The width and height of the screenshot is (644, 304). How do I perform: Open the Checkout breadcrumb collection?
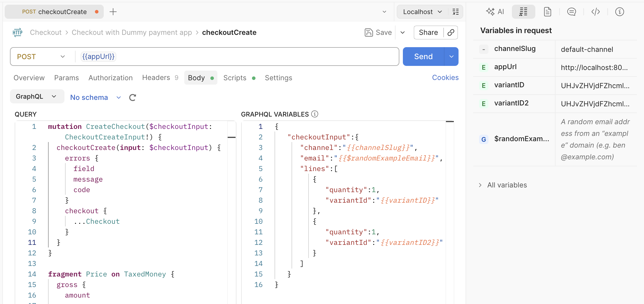click(46, 32)
